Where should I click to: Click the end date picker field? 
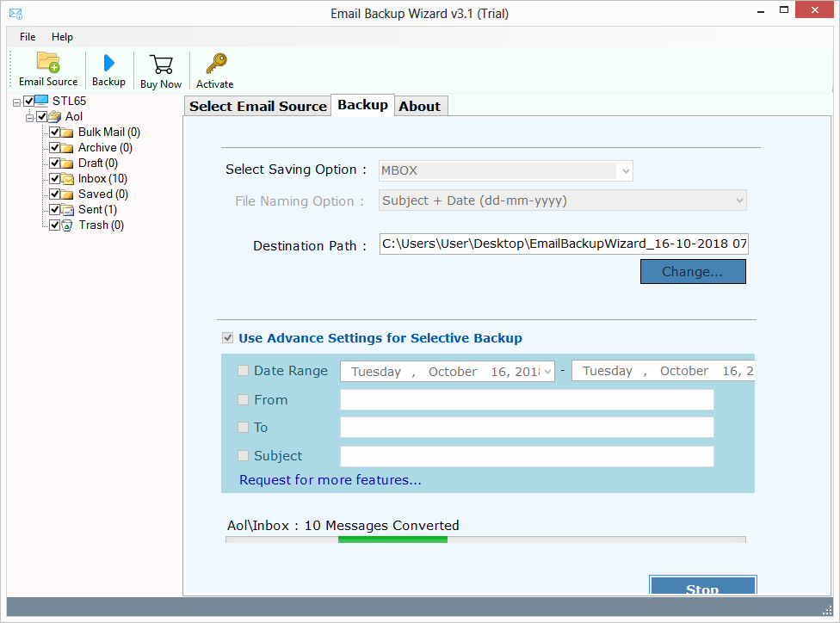(664, 371)
